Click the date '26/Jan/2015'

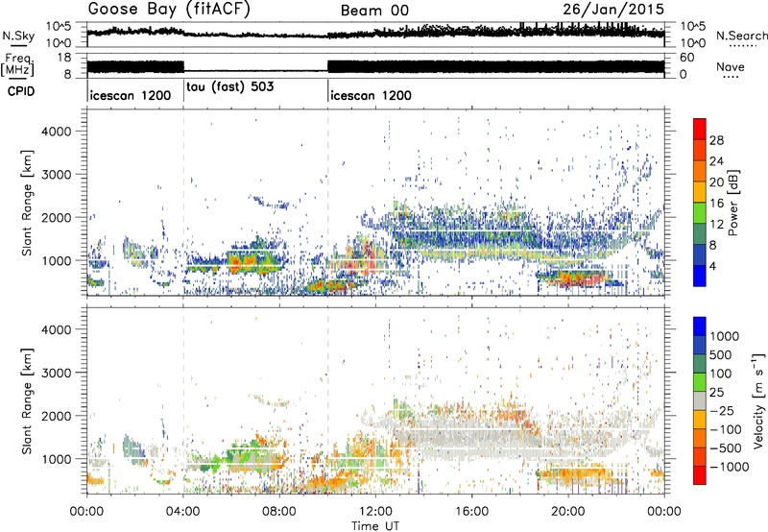pyautogui.click(x=613, y=10)
